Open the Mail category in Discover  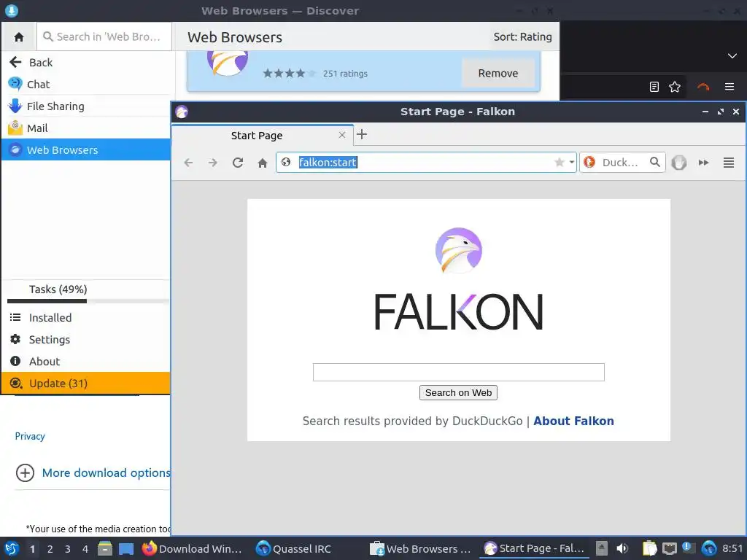(x=86, y=128)
